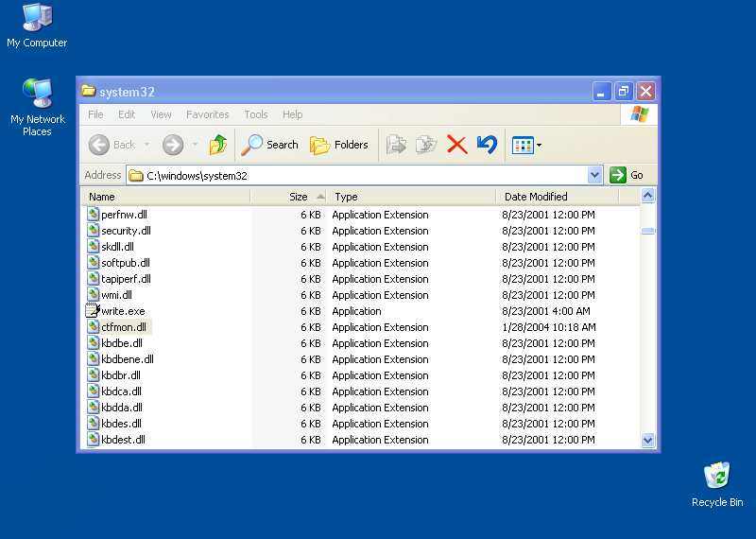The image size is (756, 539).
Task: Sort by Date Modified column header
Action: tap(557, 197)
